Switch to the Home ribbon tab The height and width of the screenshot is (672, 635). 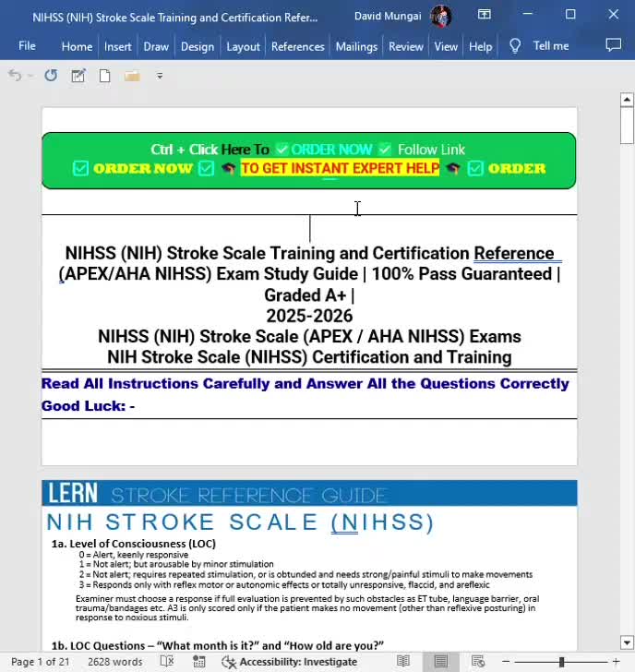[x=77, y=46]
